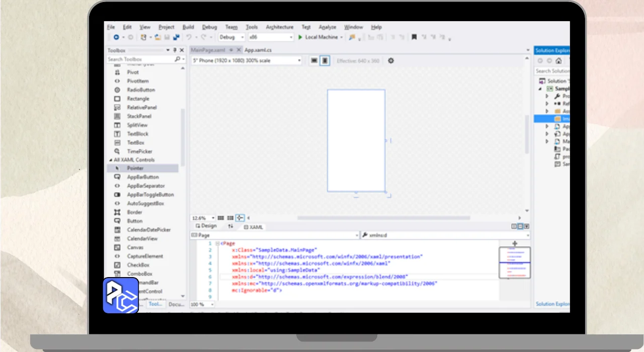Click the swap panes arrows icon

click(231, 227)
